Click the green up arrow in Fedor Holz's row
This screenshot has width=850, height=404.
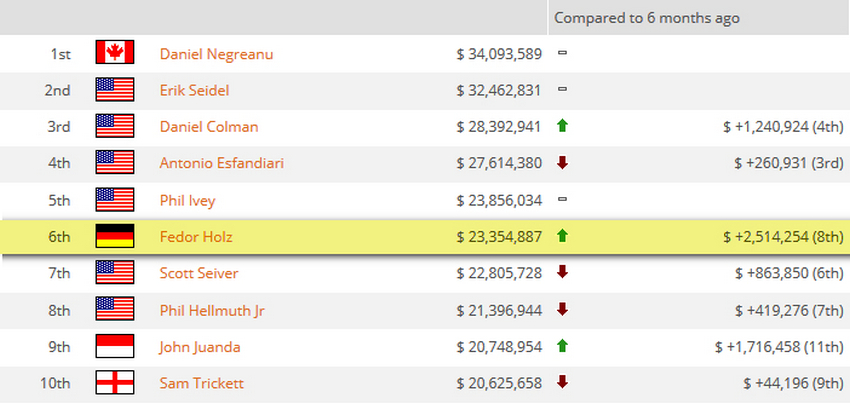pos(562,236)
